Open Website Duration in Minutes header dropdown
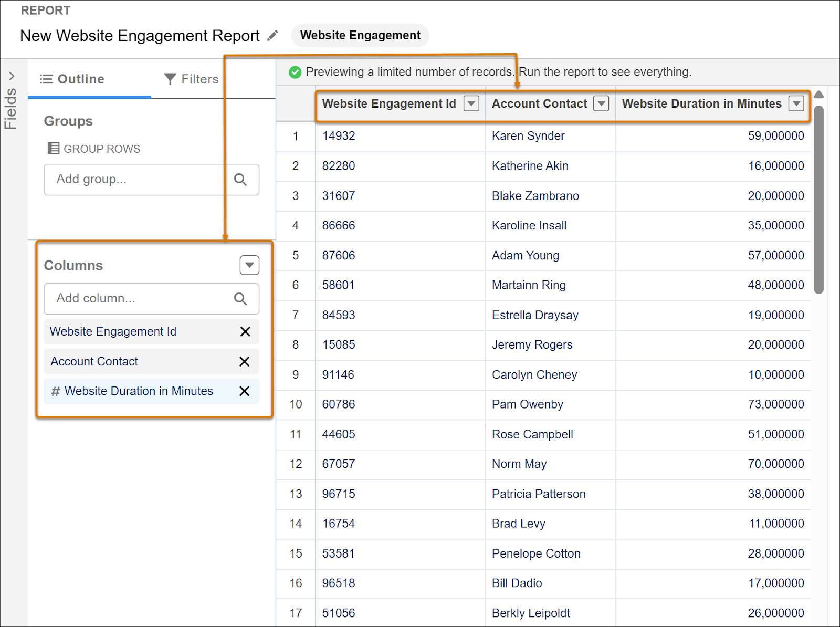Viewport: 840px width, 627px height. point(796,103)
